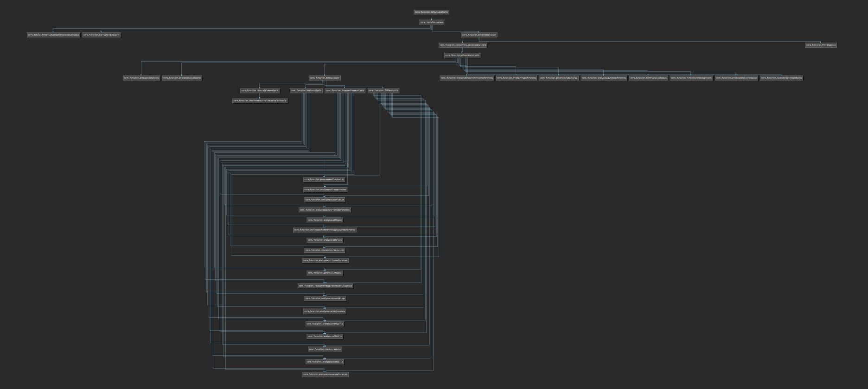
Task: Select the core.function.analyzeStackVariableReferences node
Action: click(x=325, y=210)
